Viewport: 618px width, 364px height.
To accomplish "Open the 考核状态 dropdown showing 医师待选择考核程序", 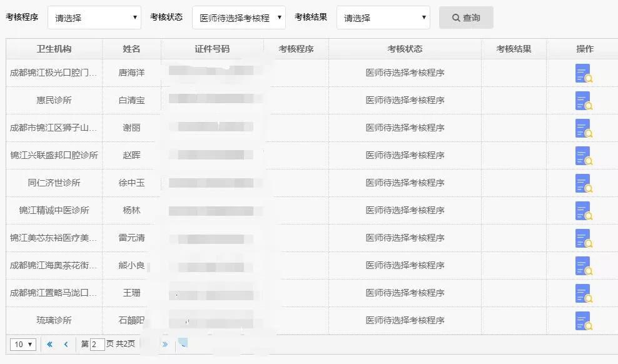I will (x=240, y=18).
